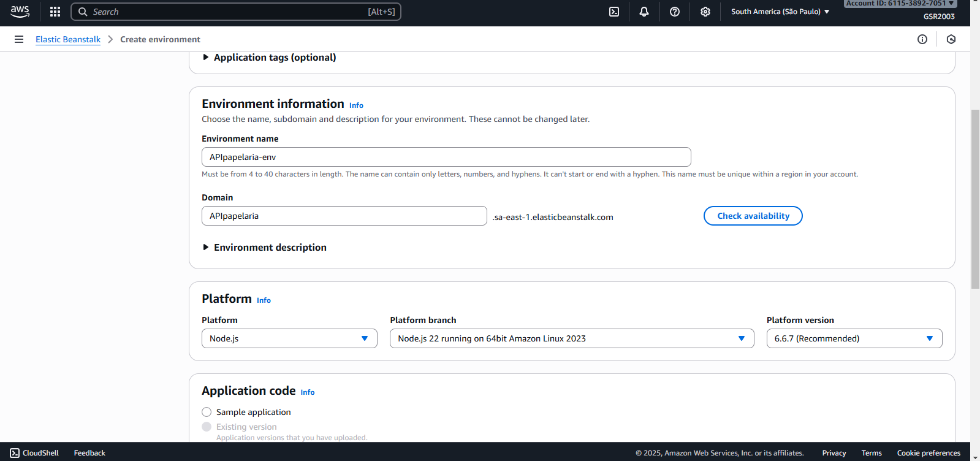The width and height of the screenshot is (980, 461).
Task: Click Create environment breadcrumb text
Action: (160, 39)
